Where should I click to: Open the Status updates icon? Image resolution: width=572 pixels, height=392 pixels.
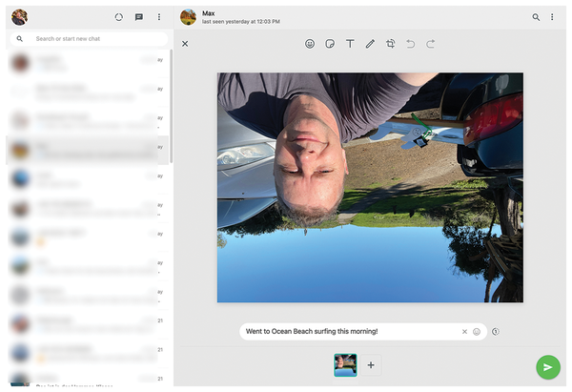click(x=118, y=17)
